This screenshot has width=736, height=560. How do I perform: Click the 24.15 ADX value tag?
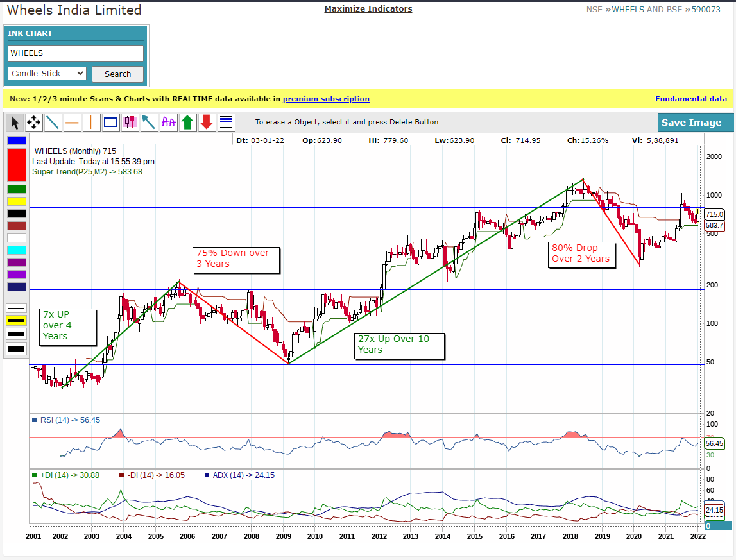click(x=714, y=510)
